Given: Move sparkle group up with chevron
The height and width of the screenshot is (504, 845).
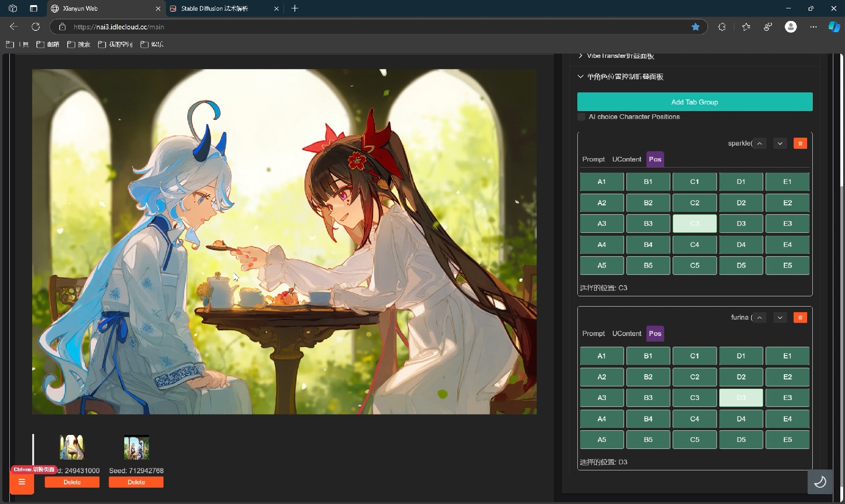Looking at the screenshot, I should 760,143.
